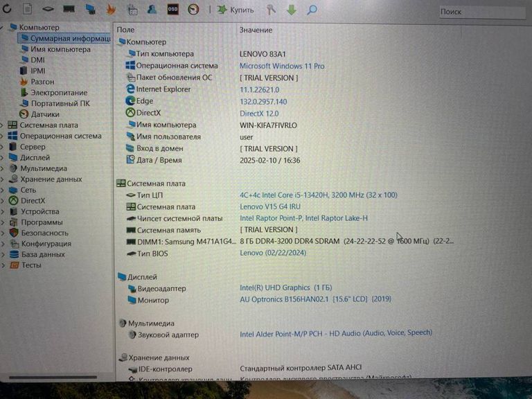This screenshot has width=532, height=399.
Task: Click the sensor clock toolbar icon
Action: (x=193, y=9)
